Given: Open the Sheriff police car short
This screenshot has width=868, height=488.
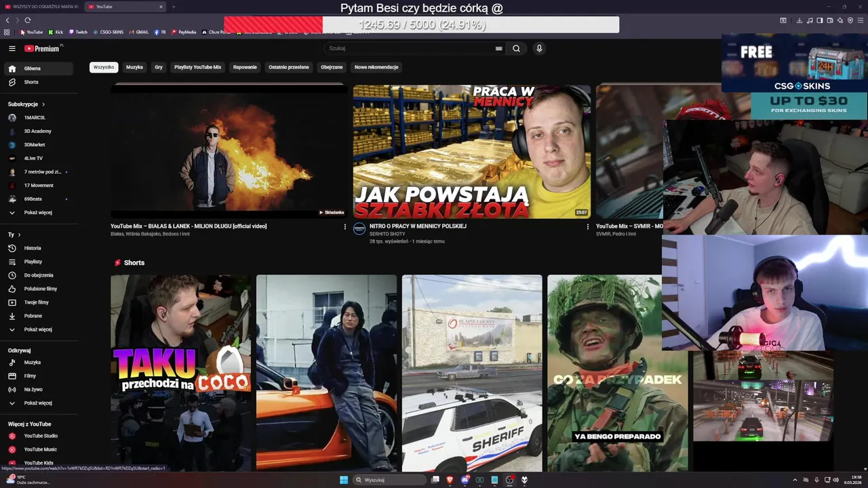Looking at the screenshot, I should pos(472,373).
